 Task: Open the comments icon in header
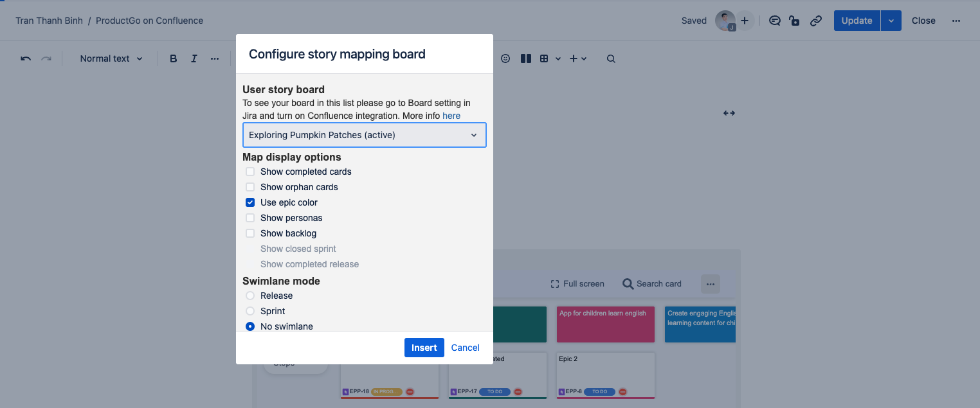tap(775, 21)
